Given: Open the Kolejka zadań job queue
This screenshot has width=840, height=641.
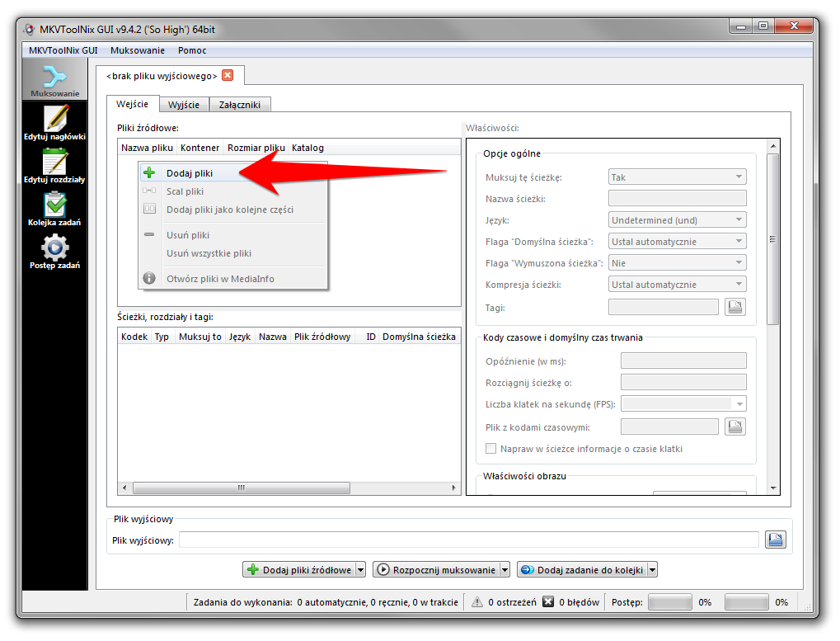Looking at the screenshot, I should pos(54,209).
